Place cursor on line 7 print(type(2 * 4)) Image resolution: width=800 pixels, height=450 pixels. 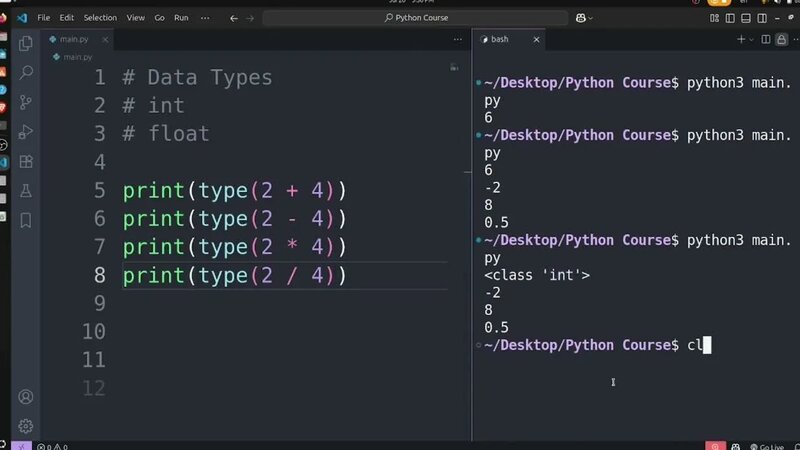coord(234,247)
